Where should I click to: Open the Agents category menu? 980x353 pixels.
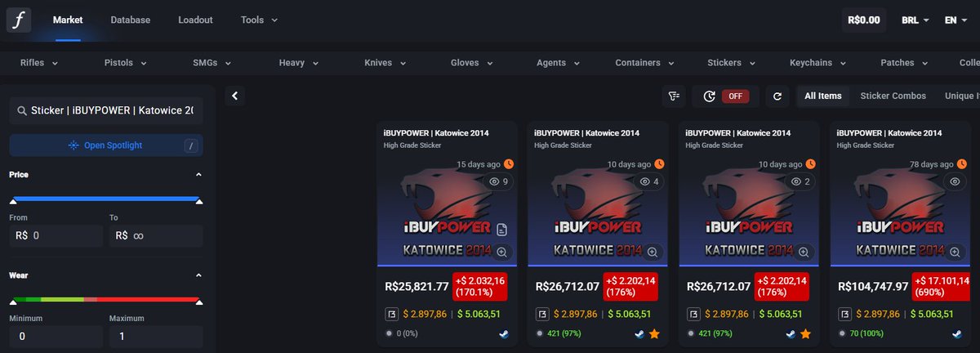(558, 62)
